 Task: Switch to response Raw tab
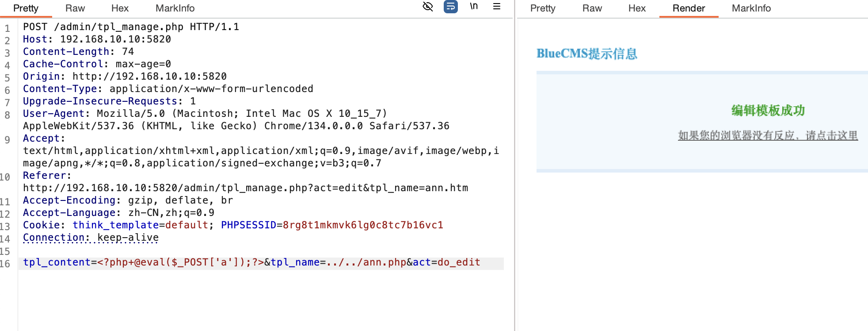point(592,8)
